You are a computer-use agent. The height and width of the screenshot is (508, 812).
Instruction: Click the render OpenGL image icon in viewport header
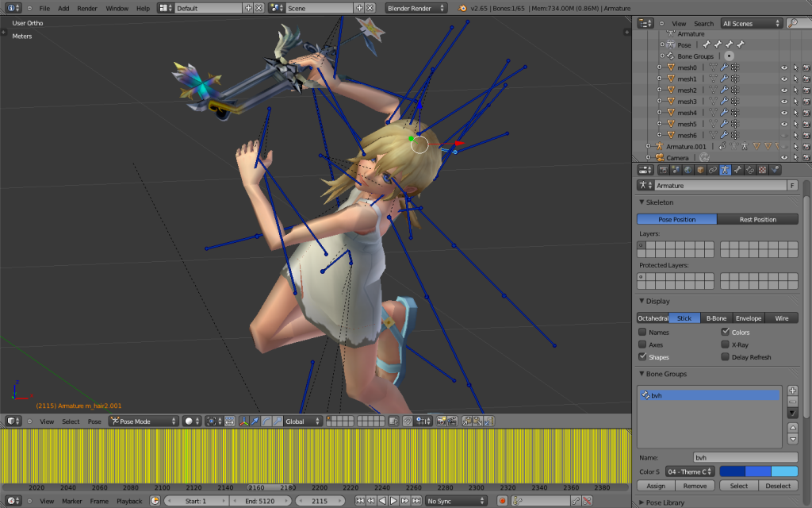(441, 421)
